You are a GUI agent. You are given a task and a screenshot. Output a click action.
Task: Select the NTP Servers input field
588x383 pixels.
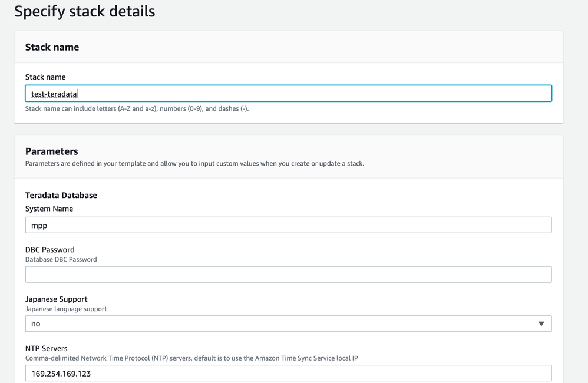[289, 373]
